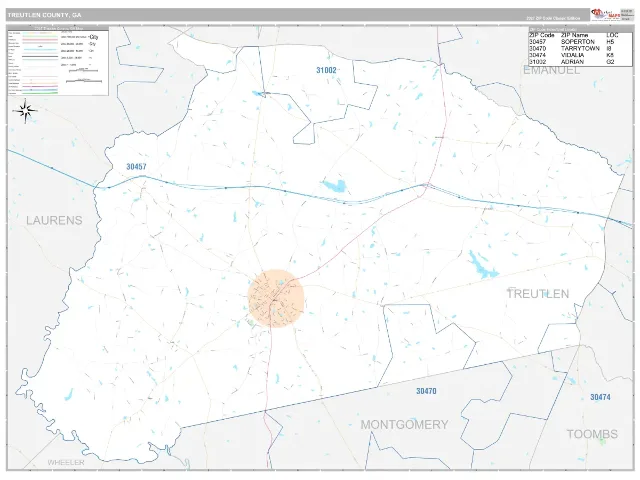
Task: Click the 30474 ZIP label on the map
Action: click(x=600, y=397)
